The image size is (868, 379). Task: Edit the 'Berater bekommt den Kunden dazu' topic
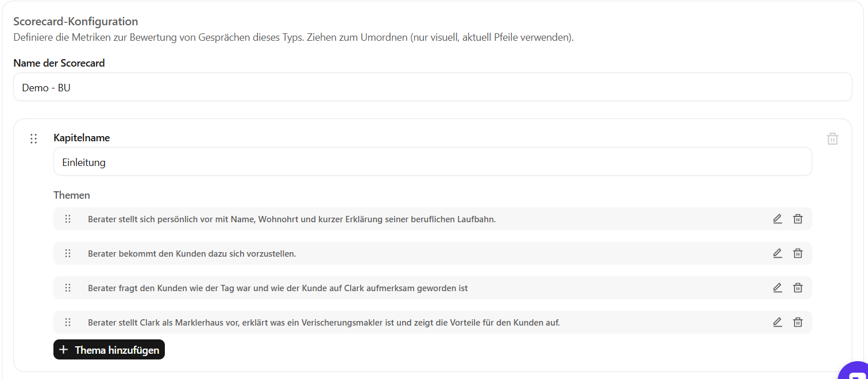(777, 253)
